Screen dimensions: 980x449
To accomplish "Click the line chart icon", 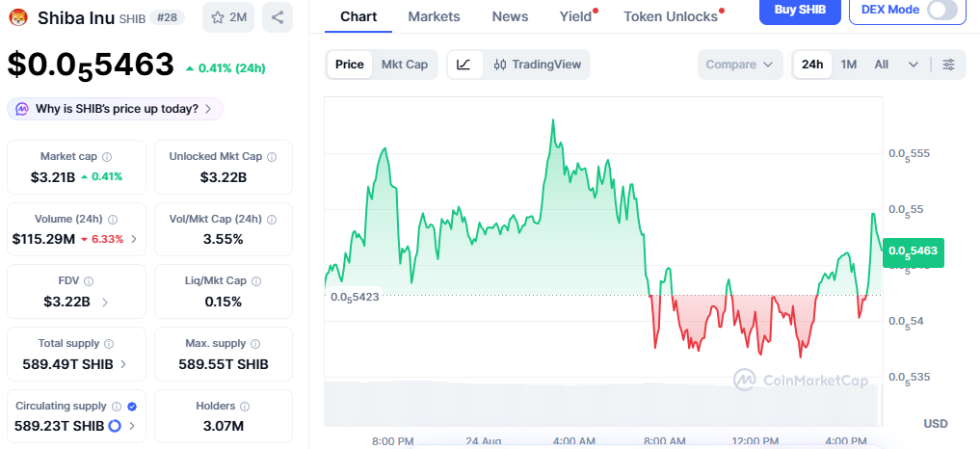I will 464,65.
